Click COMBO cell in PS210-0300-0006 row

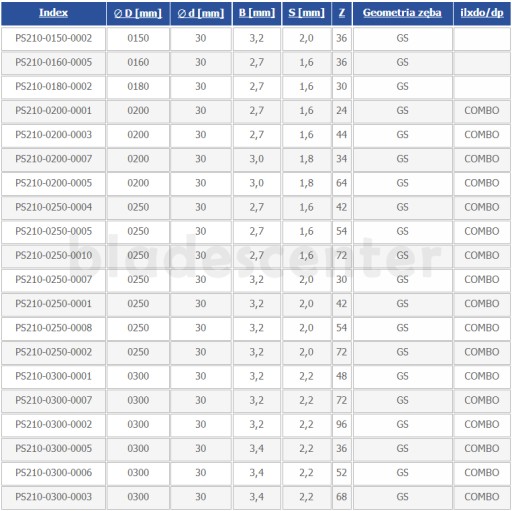[x=482, y=473]
